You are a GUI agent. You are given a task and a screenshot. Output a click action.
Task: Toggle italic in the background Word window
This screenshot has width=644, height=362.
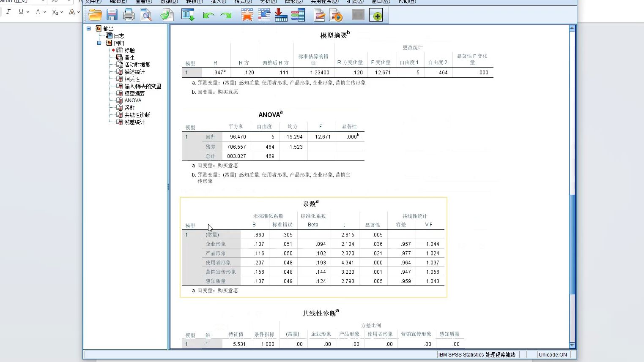tap(8, 12)
